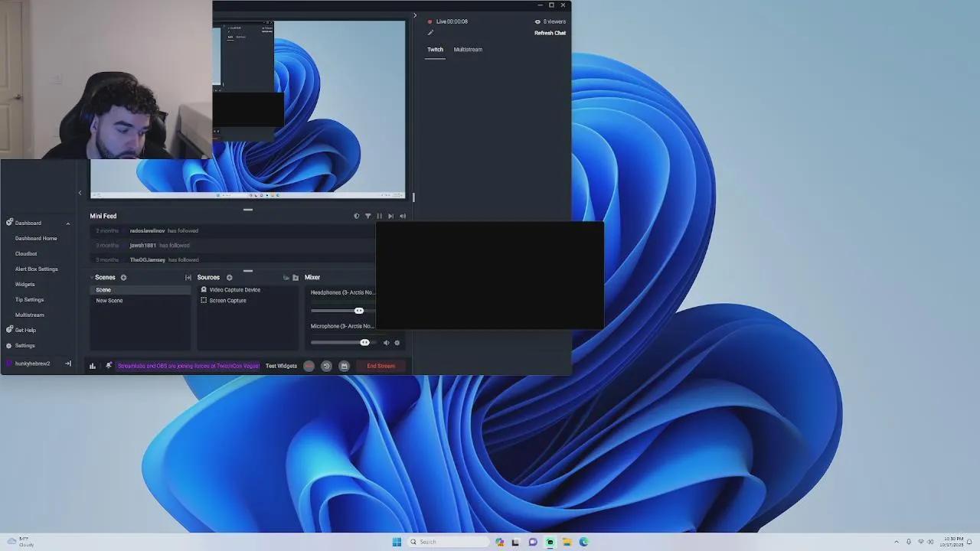Viewport: 980px width, 551px height.
Task: Collapse the Dashboard sidebar section
Action: coord(67,223)
